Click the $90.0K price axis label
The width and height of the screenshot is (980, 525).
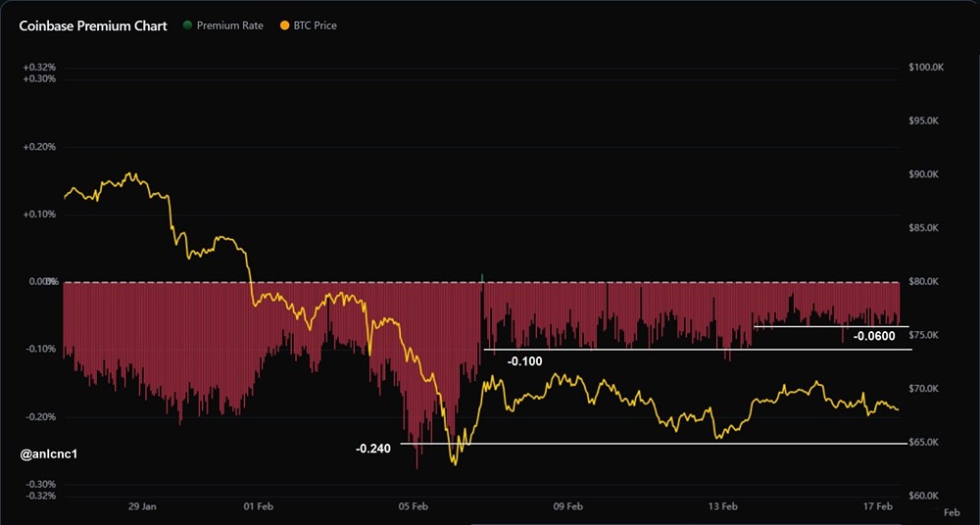[924, 173]
